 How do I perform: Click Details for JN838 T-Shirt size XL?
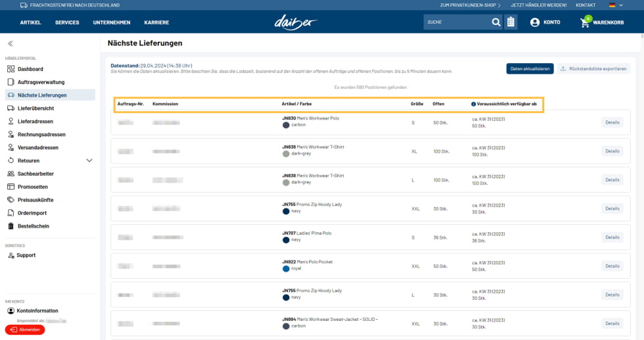(612, 151)
